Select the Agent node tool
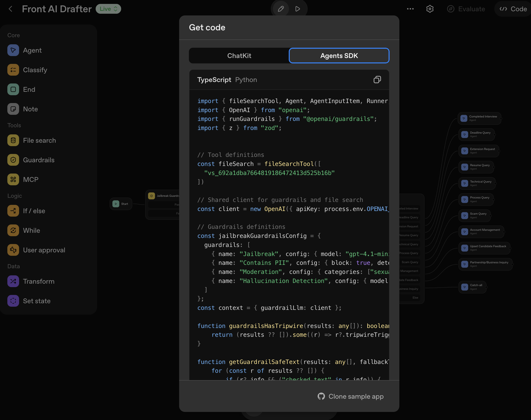531x420 pixels. [32, 50]
